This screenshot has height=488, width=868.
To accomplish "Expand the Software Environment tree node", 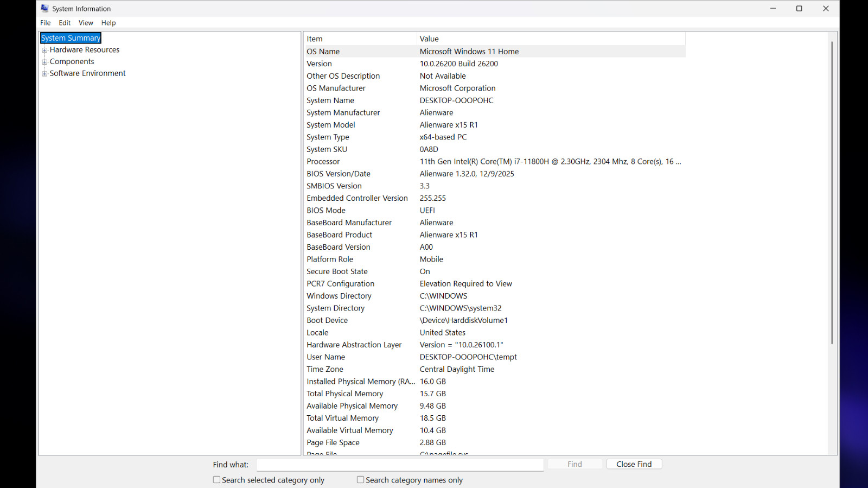I will point(44,74).
